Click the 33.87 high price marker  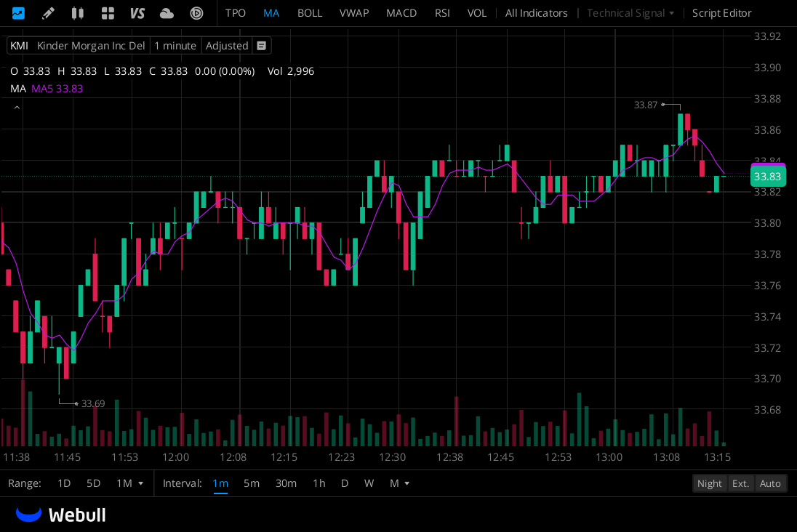pos(646,105)
